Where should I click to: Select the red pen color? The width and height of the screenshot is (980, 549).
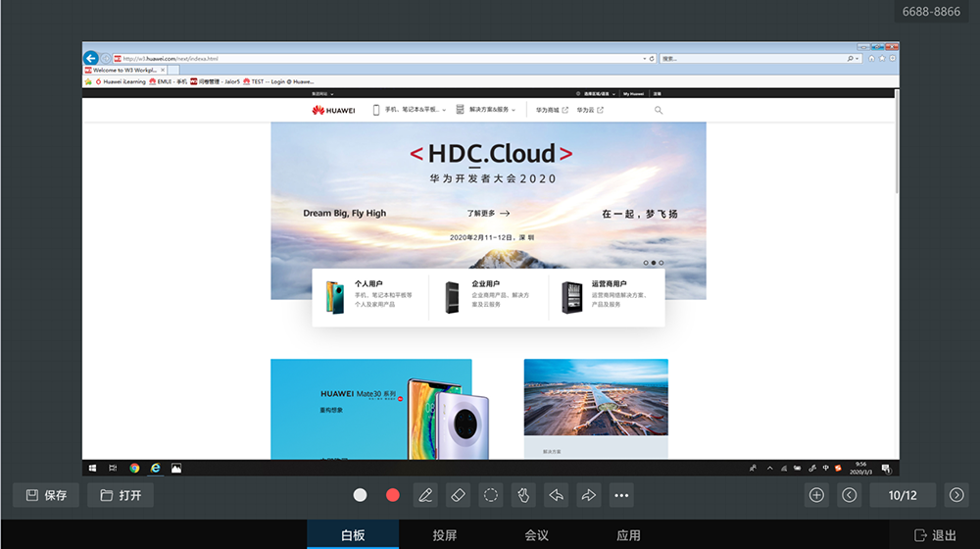(x=393, y=495)
